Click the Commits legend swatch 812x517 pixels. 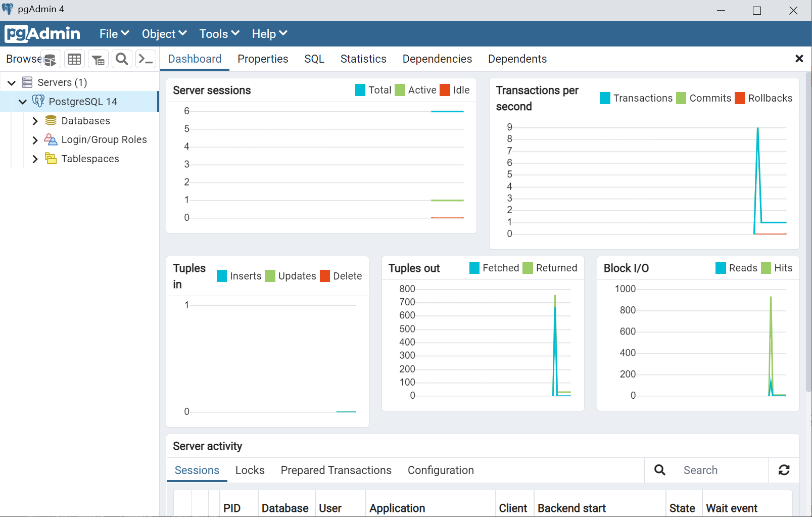(681, 98)
